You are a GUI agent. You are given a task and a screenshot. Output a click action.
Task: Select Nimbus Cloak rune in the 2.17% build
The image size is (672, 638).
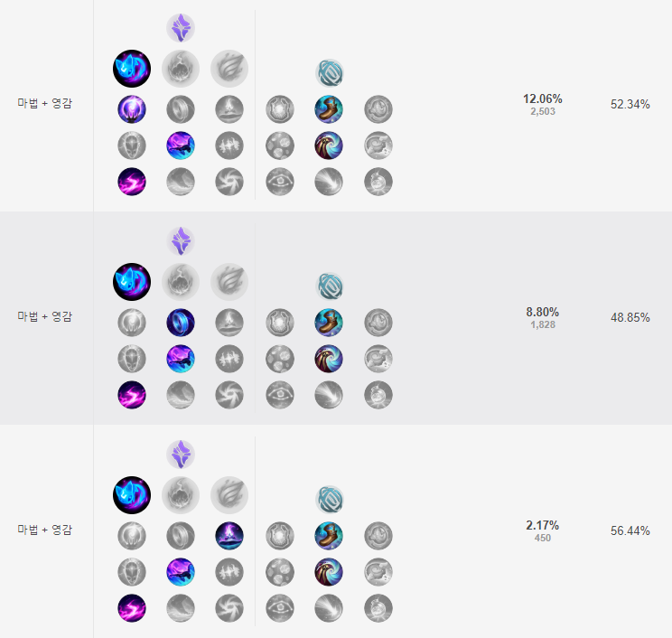coord(229,535)
